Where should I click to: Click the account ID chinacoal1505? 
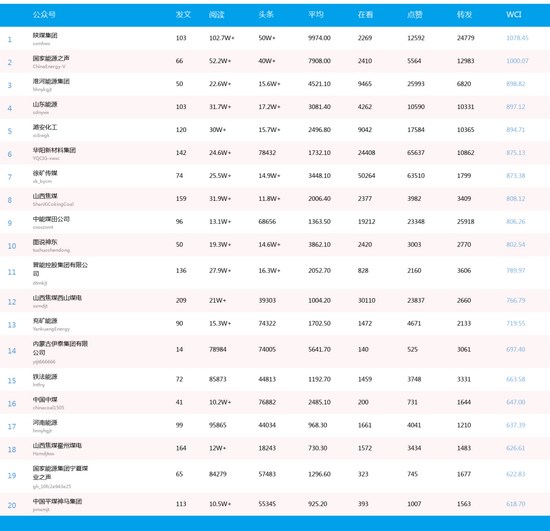coord(48,408)
